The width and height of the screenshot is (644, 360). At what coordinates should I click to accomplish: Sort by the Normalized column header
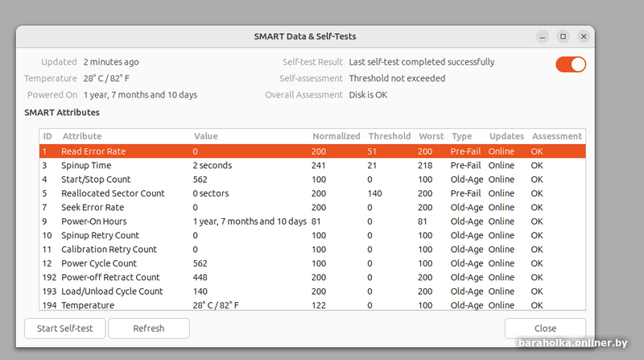[336, 136]
